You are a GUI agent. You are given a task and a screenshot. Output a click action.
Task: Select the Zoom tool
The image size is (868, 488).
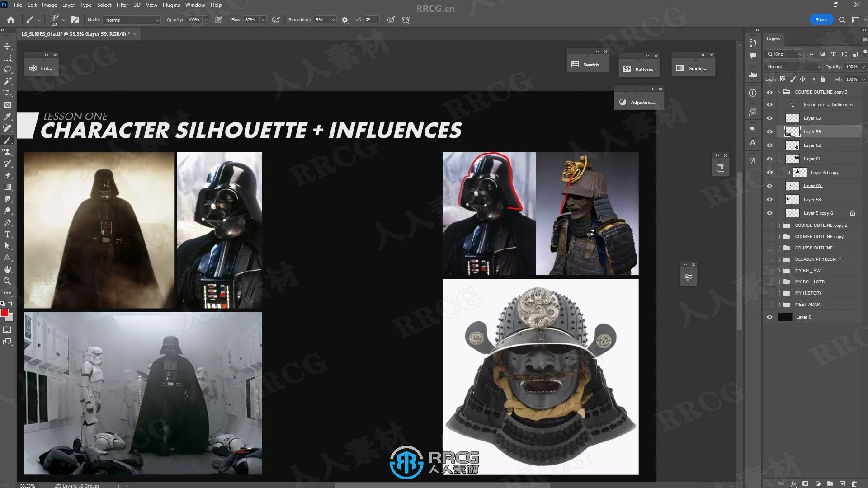(7, 281)
